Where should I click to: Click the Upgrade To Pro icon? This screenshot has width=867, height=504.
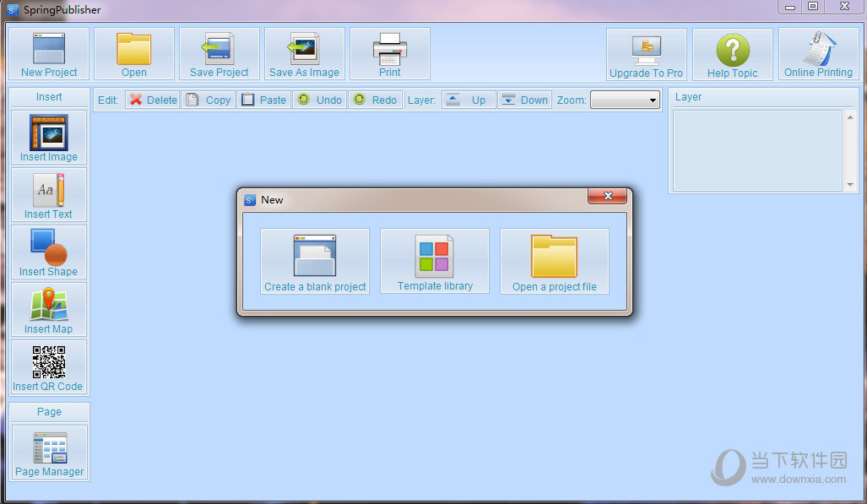point(646,54)
